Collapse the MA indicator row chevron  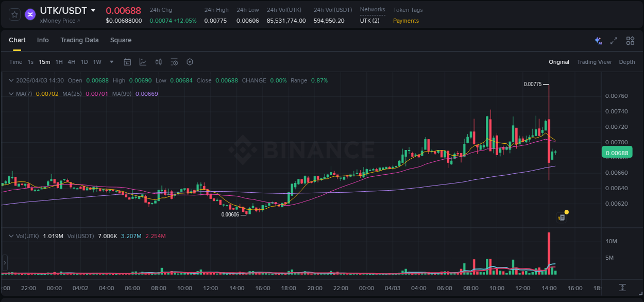[11, 93]
